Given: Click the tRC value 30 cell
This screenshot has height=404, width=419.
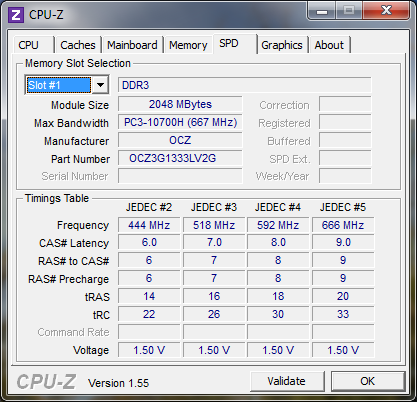Looking at the screenshot, I should click(278, 314).
